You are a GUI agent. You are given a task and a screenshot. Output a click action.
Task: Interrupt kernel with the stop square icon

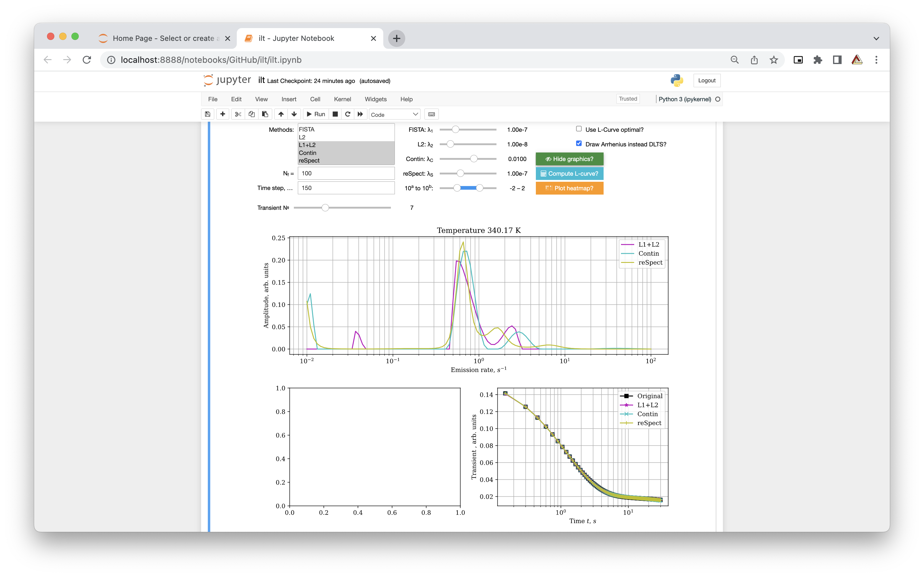tap(335, 114)
